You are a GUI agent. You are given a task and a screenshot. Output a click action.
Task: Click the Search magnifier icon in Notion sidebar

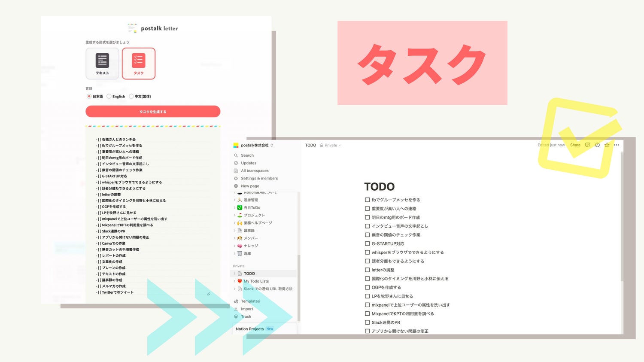click(236, 155)
